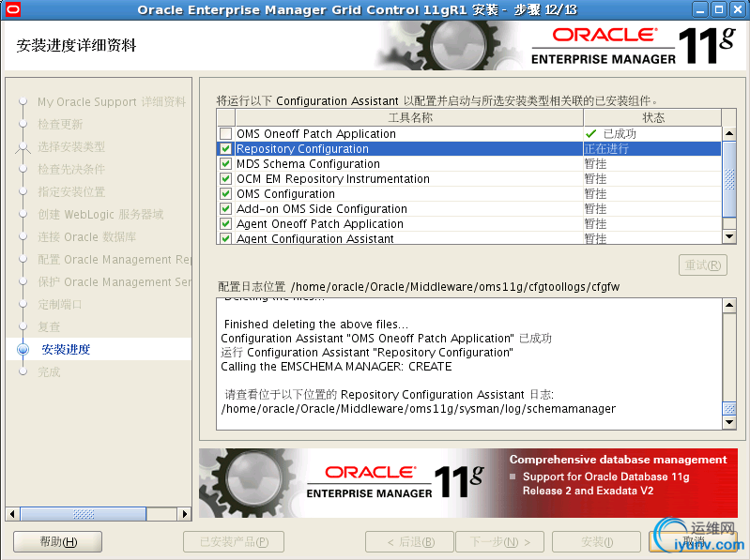The image size is (750, 560).
Task: Click the Oracle window menu icon in title bar
Action: point(13,9)
